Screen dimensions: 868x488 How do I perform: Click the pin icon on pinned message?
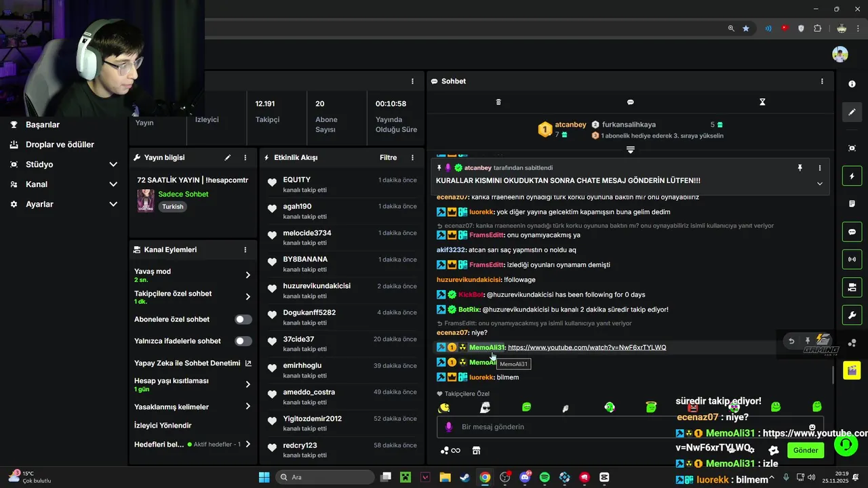click(800, 168)
